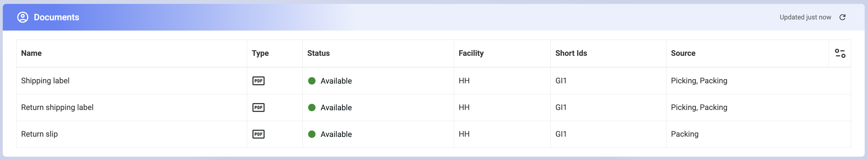Click the Short Ids column header
The height and width of the screenshot is (160, 868).
(571, 53)
